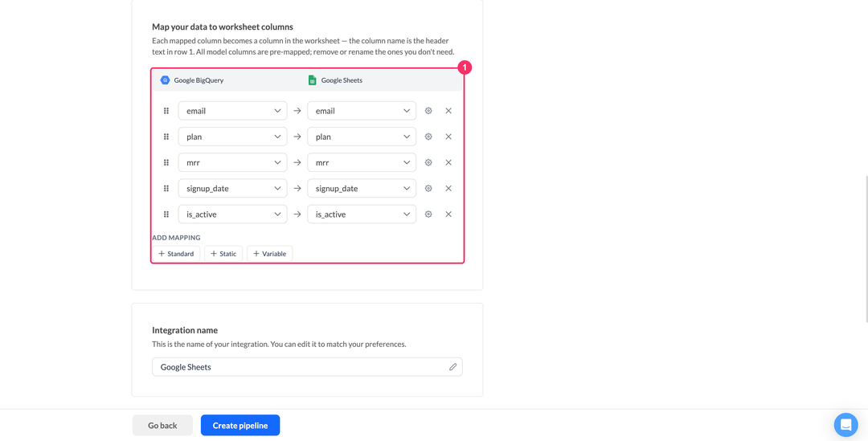
Task: Click the drag handle for the signup_date mapping row
Action: (x=166, y=188)
